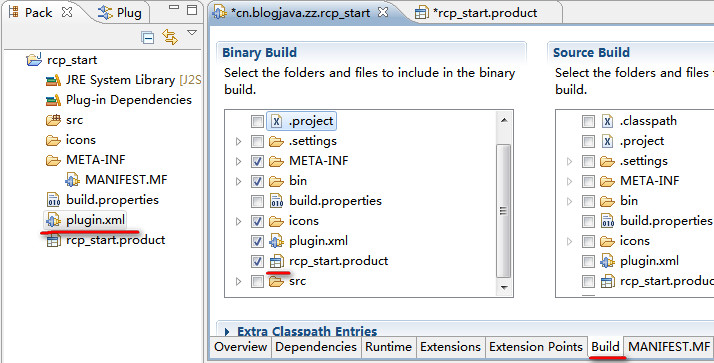Check .classpath in Source Build list
Image resolution: width=714 pixels, height=363 pixels.
point(588,121)
